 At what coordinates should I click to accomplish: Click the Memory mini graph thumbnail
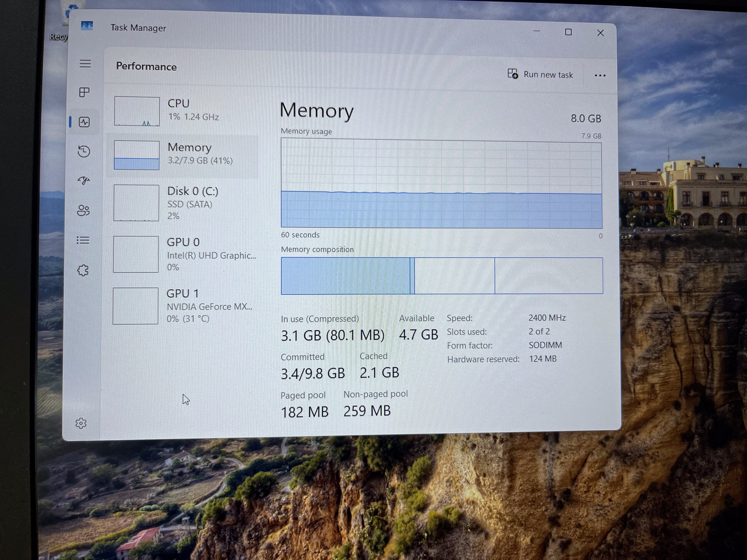point(136,155)
